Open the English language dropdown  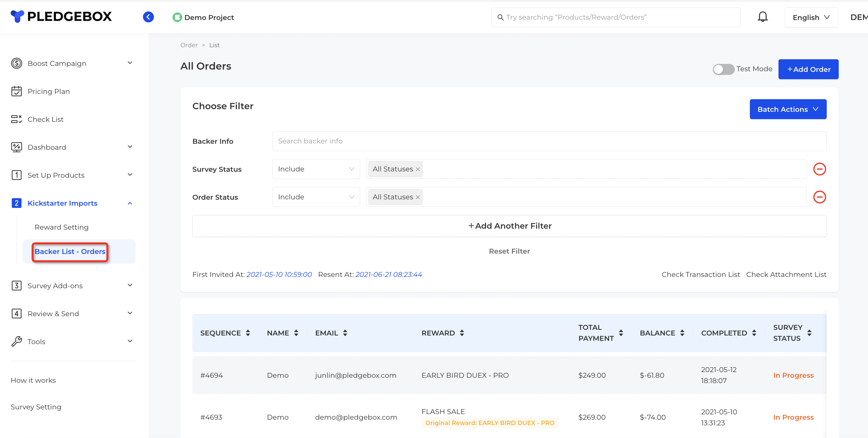pyautogui.click(x=811, y=17)
